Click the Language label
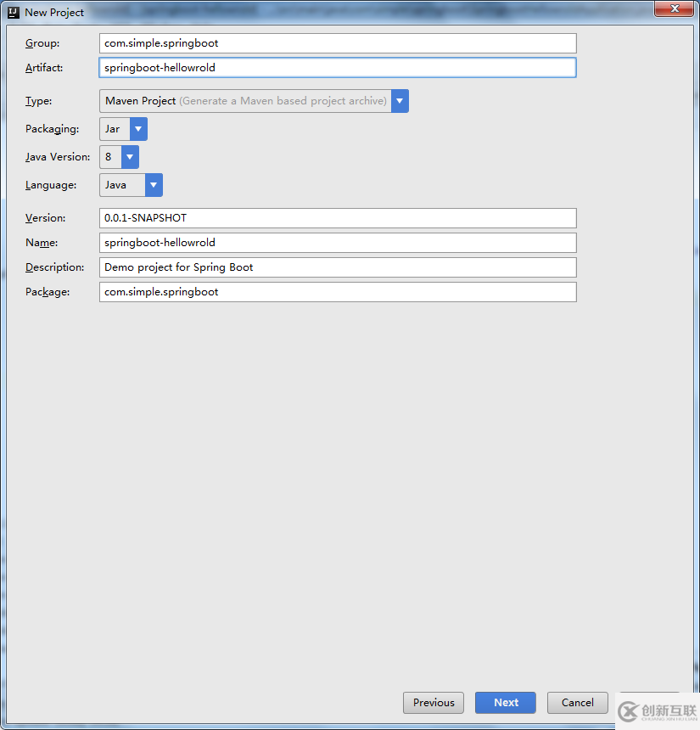 click(51, 185)
